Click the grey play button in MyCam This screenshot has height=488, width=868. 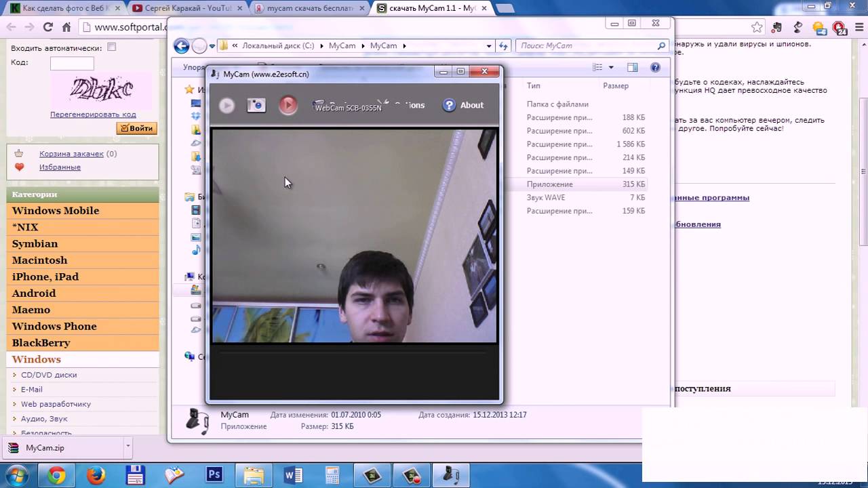226,105
